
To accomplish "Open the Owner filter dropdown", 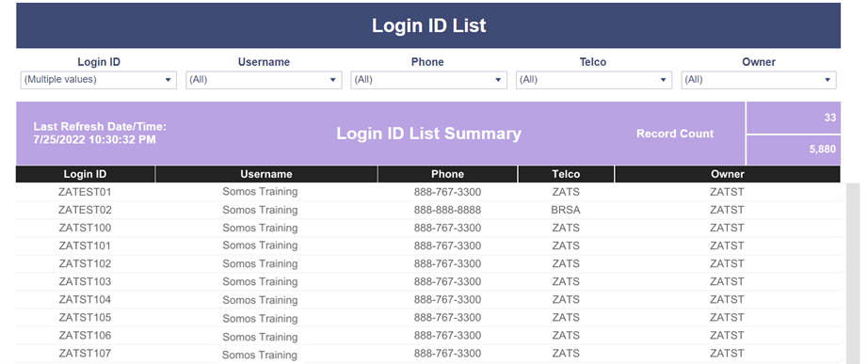I will (x=759, y=80).
